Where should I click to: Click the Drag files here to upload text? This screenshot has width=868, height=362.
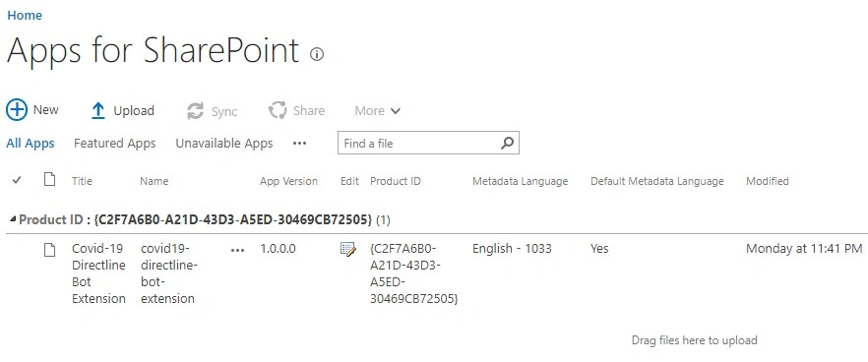click(x=694, y=340)
